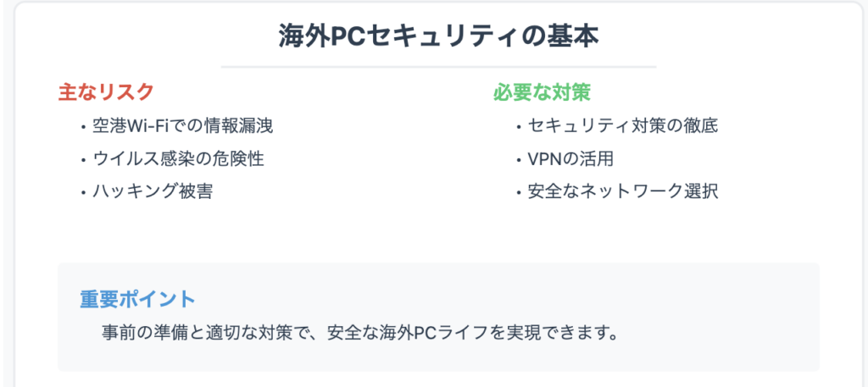Select the blue 重要ポイント heading
This screenshot has width=868, height=387.
click(138, 299)
